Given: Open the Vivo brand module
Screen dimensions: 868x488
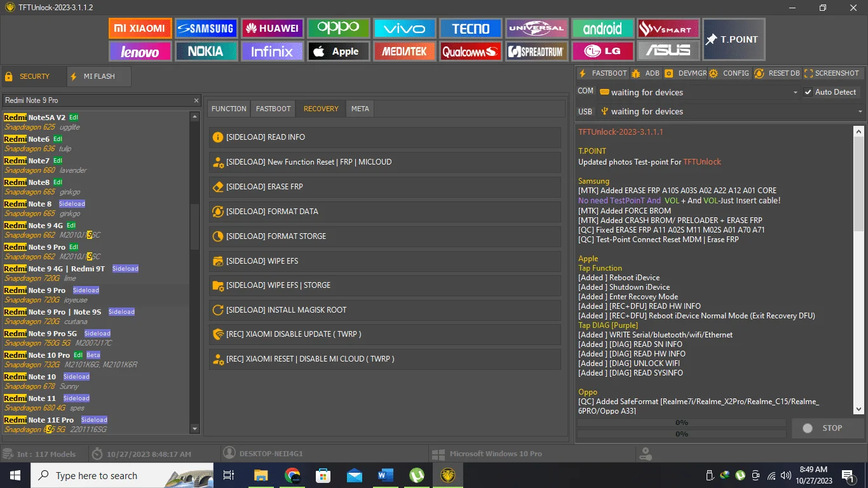Looking at the screenshot, I should pyautogui.click(x=404, y=29).
